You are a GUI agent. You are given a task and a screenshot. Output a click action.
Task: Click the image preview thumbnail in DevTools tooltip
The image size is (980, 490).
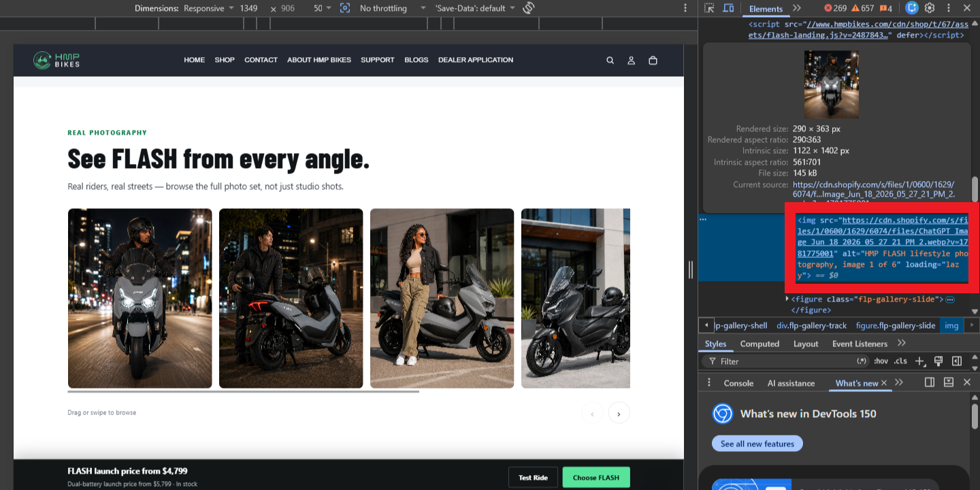coord(831,84)
